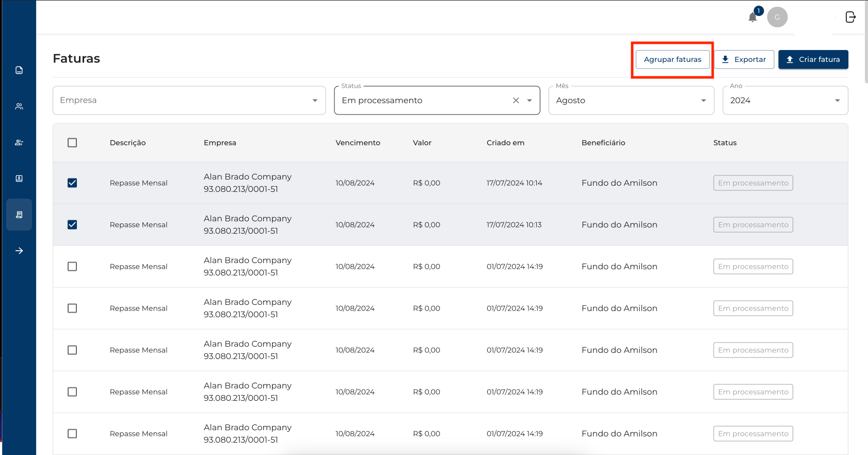Screen dimensions: 868x455
Task: Expand sidebar with the arrow icon
Action: [19, 251]
